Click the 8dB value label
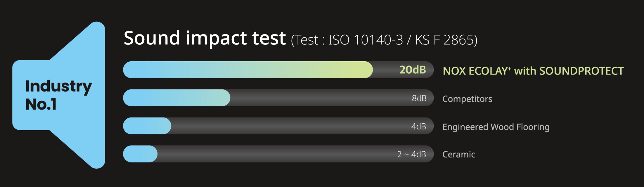The width and height of the screenshot is (644, 187). pyautogui.click(x=419, y=98)
